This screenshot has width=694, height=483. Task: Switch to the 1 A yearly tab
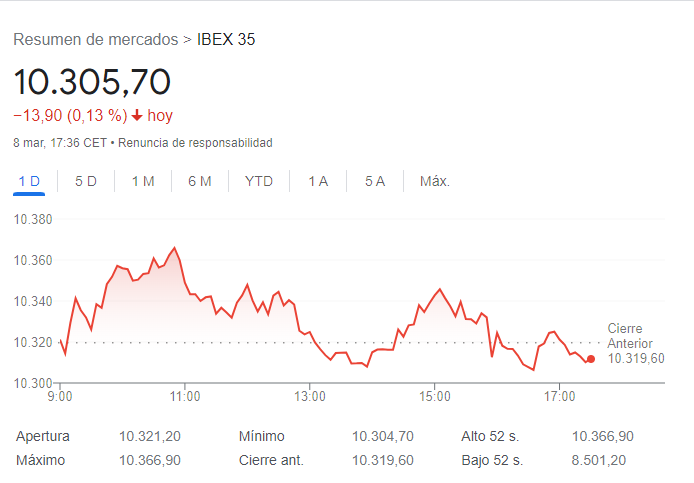(x=318, y=181)
